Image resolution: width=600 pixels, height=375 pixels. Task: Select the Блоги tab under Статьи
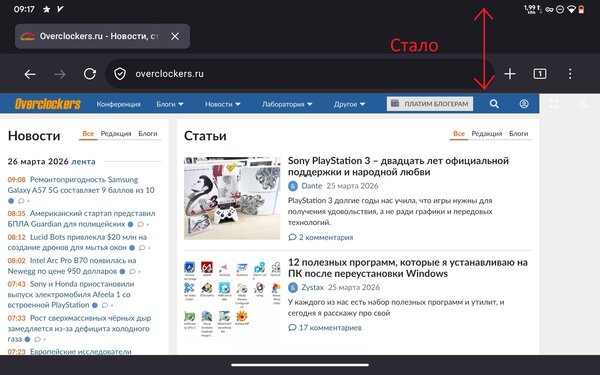point(518,134)
